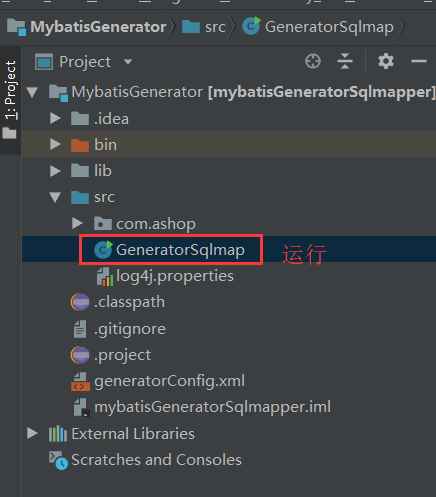436x497 pixels.
Task: Click the Scratches and Consoles icon
Action: click(58, 460)
